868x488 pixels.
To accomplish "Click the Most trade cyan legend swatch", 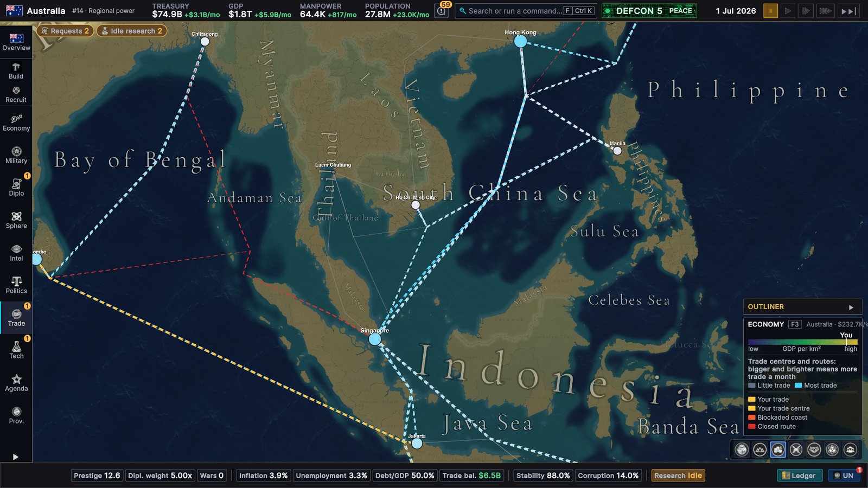I will [x=798, y=386].
